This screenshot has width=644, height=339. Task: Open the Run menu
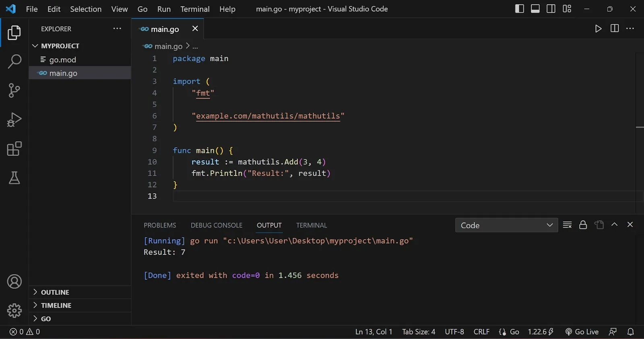pyautogui.click(x=164, y=9)
